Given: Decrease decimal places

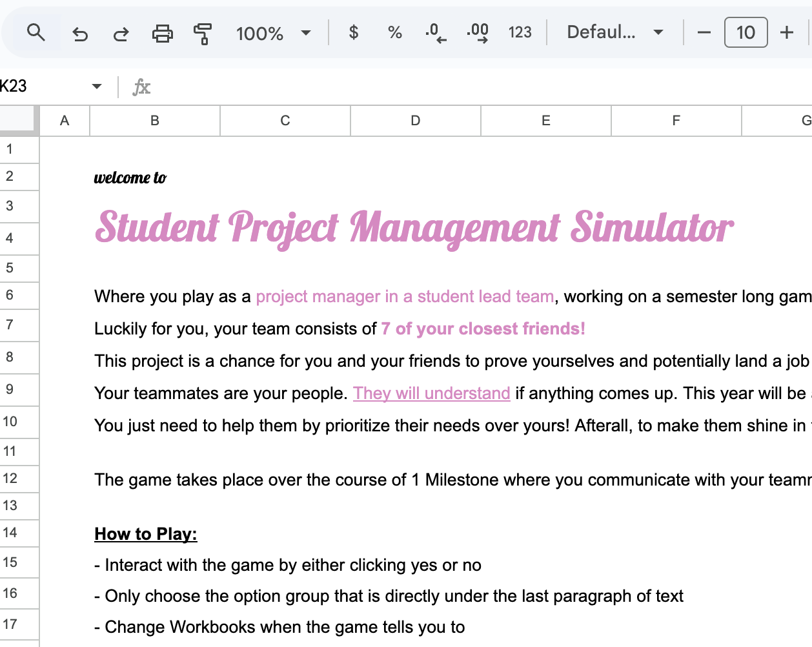Looking at the screenshot, I should tap(434, 32).
